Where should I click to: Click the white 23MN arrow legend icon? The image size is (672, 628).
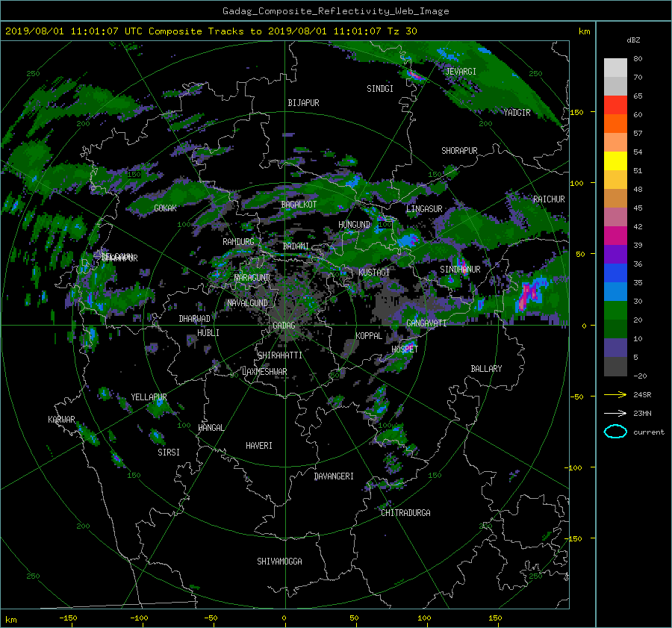pos(615,413)
